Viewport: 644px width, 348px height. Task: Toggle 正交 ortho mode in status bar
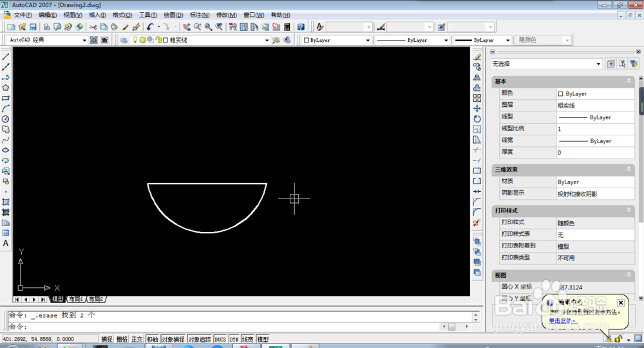pyautogui.click(x=137, y=340)
